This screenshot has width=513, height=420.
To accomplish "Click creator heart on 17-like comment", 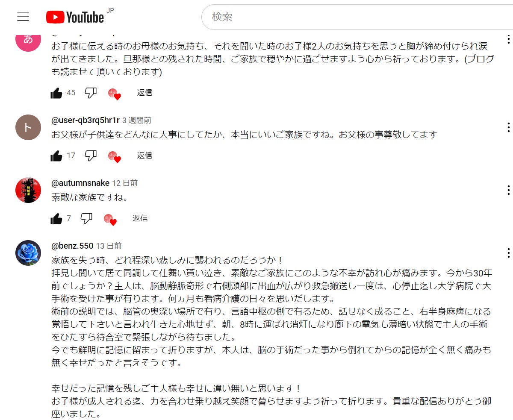I will pos(115,156).
